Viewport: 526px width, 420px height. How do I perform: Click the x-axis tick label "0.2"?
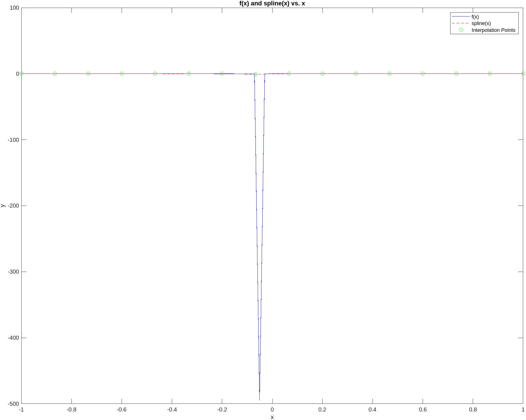(x=322, y=410)
